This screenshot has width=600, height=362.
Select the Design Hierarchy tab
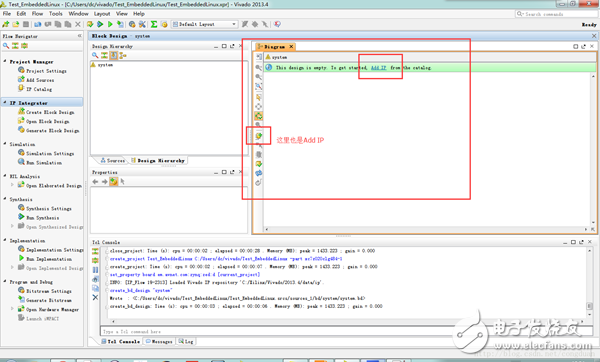point(158,161)
